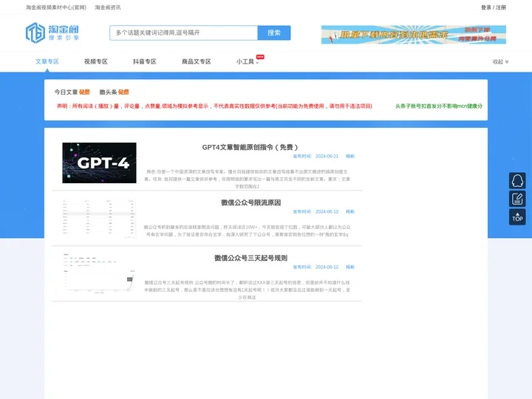Click the 限流原因 article summary text
Viewport: 532px width, 399px height.
coord(247,231)
